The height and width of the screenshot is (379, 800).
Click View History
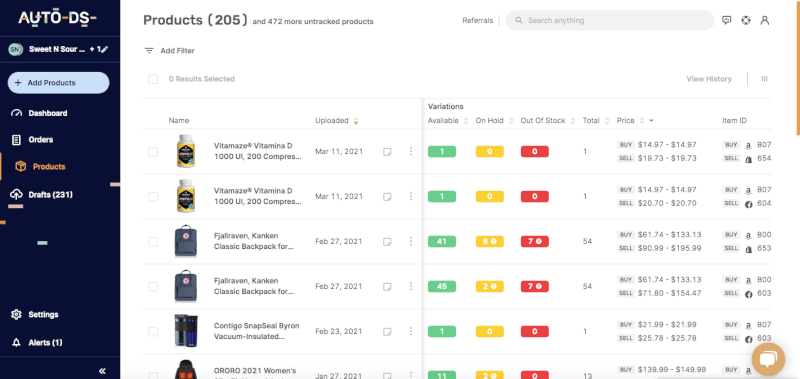(709, 79)
